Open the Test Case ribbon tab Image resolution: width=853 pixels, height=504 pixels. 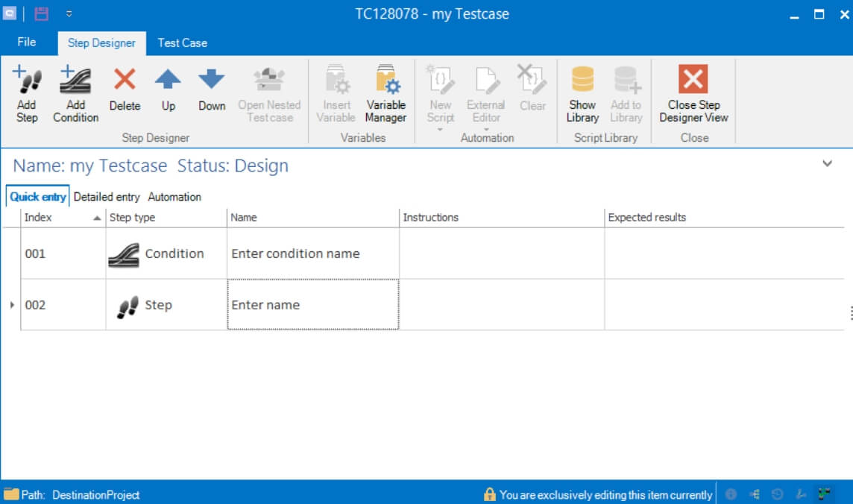182,42
